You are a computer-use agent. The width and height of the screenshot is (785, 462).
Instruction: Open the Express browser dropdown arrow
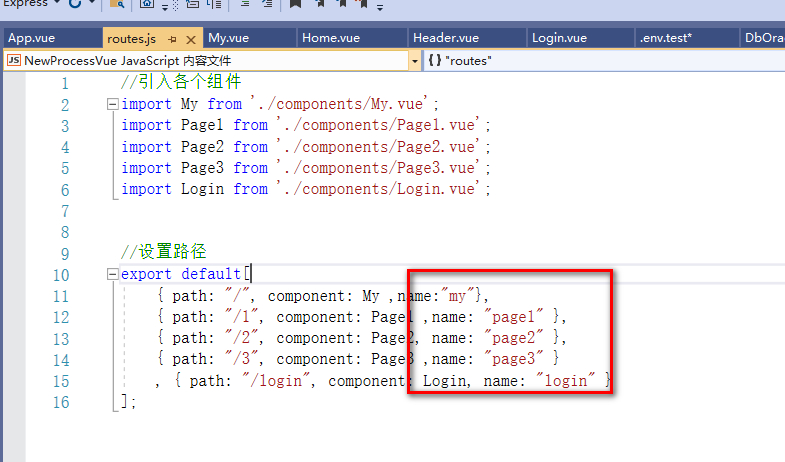point(57,3)
